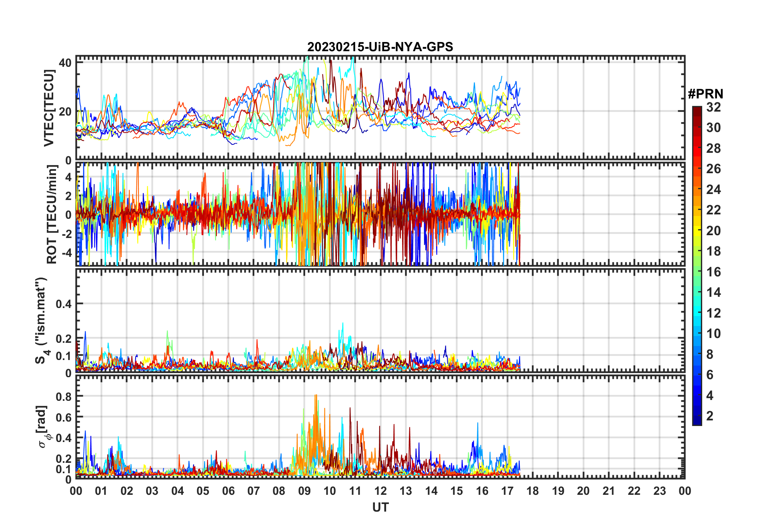Click the 06 UT tick label
This screenshot has height=532, width=761.
coord(228,491)
